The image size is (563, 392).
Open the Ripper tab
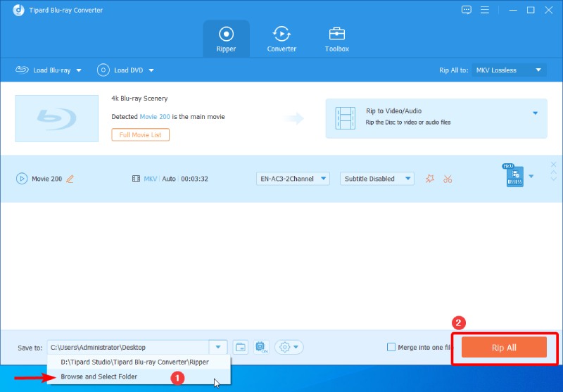click(x=226, y=39)
